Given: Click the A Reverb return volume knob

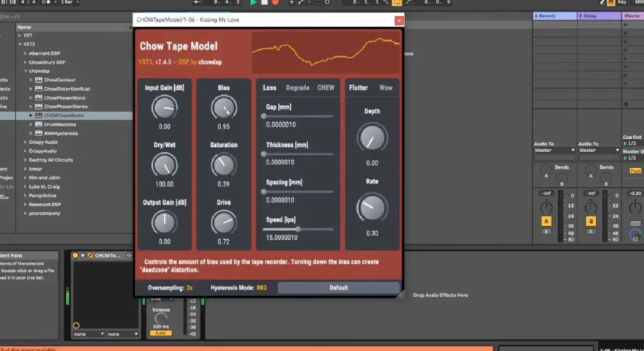Looking at the screenshot, I should [546, 206].
